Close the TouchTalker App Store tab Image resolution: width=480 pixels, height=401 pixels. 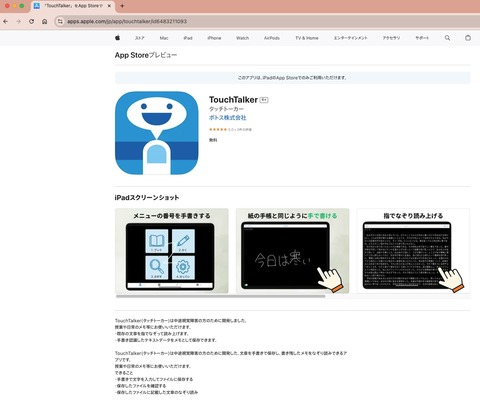click(109, 6)
